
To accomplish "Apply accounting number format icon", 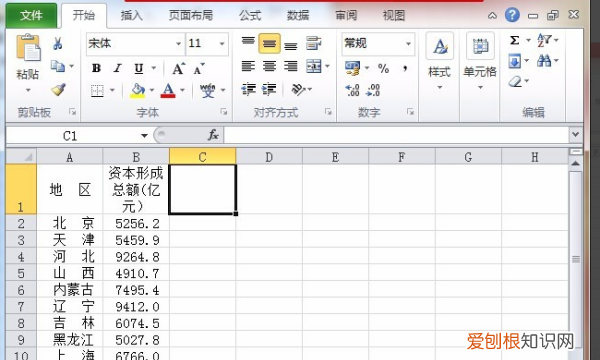I will tap(352, 68).
